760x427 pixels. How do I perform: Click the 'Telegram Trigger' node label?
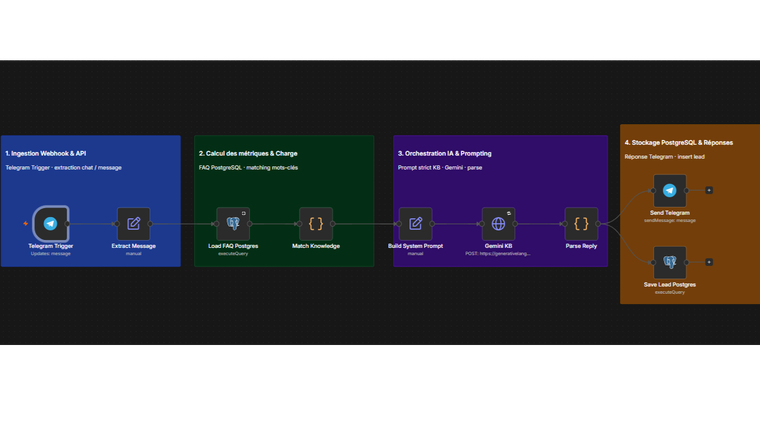point(50,246)
